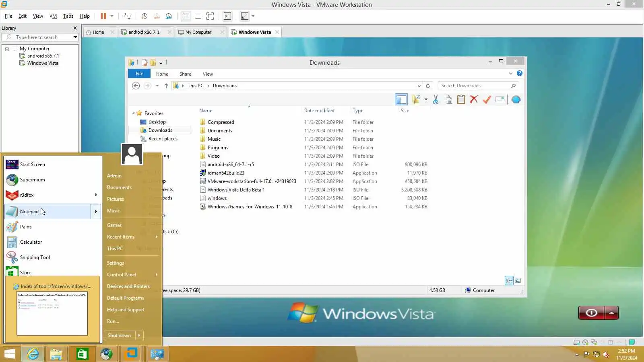The image size is (644, 362).
Task: Select Recent places in navigation pane
Action: (163, 139)
